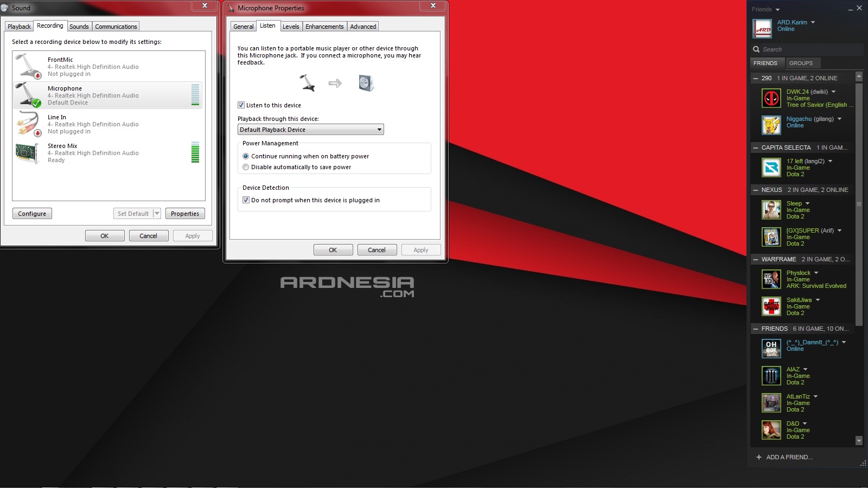
Task: Click AIAZ's friend avatar
Action: click(x=771, y=376)
